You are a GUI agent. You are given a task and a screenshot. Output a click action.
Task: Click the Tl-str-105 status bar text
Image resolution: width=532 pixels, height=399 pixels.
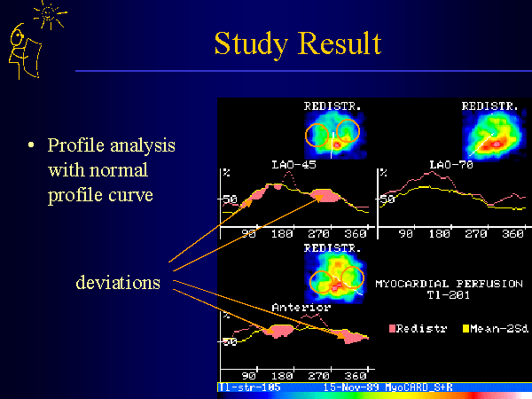(x=244, y=387)
